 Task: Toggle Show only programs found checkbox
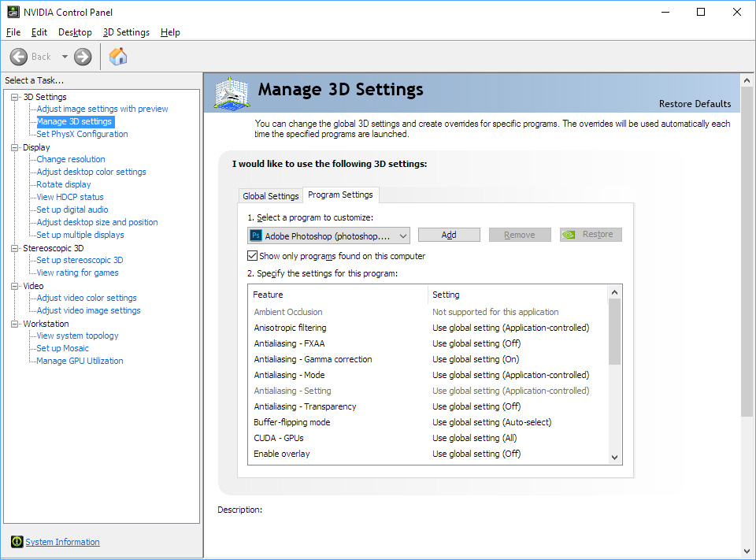(253, 256)
